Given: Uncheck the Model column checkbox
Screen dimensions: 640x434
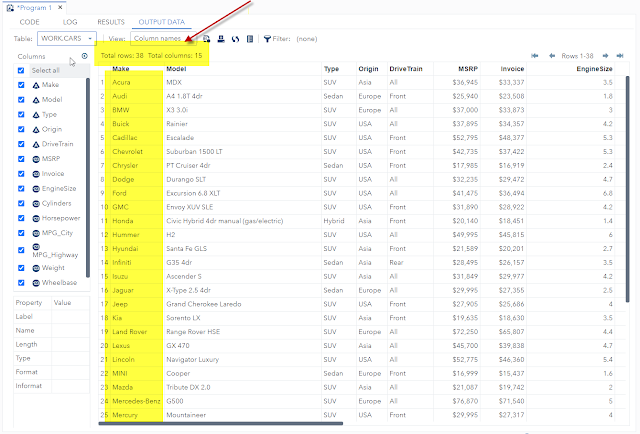Looking at the screenshot, I should point(21,100).
